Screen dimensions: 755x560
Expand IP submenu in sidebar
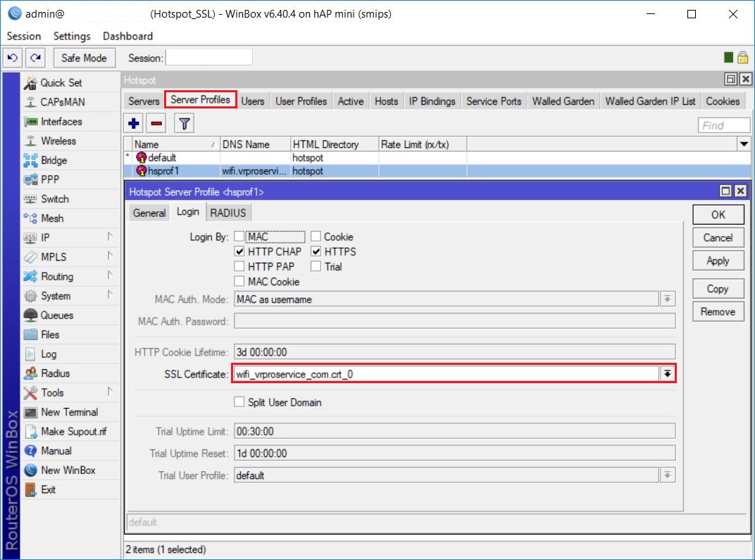point(110,237)
